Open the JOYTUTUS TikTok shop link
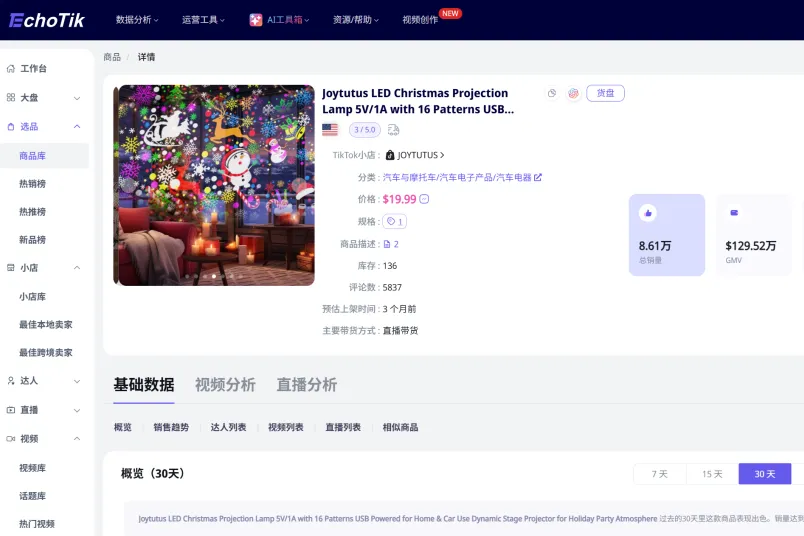Viewport: 804px width, 536px height. [415, 155]
